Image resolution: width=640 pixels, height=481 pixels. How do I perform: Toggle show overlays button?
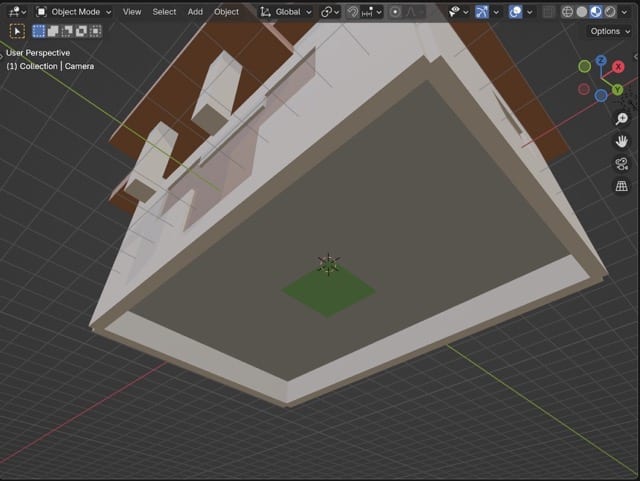(516, 12)
